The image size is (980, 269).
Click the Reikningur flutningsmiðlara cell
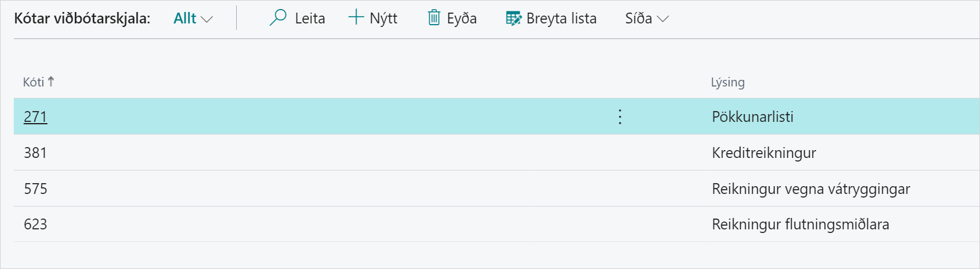click(800, 224)
